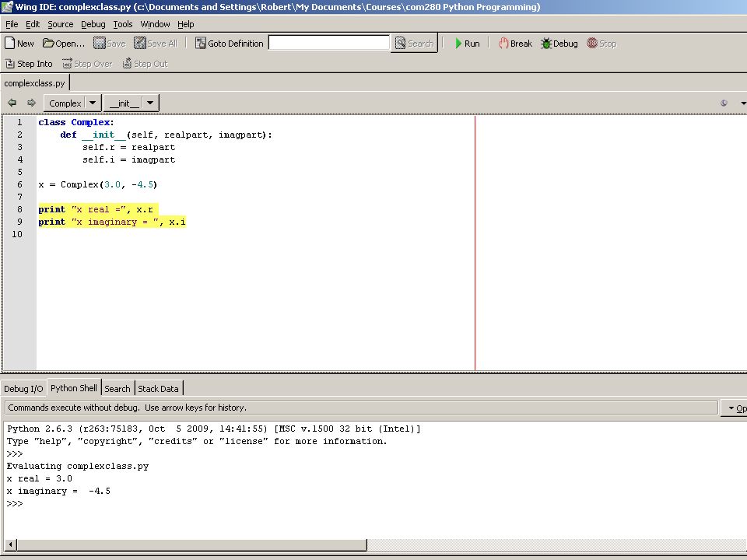Click the Wing IDE title bar icon
Screen dimensions: 747x560
tap(7, 7)
